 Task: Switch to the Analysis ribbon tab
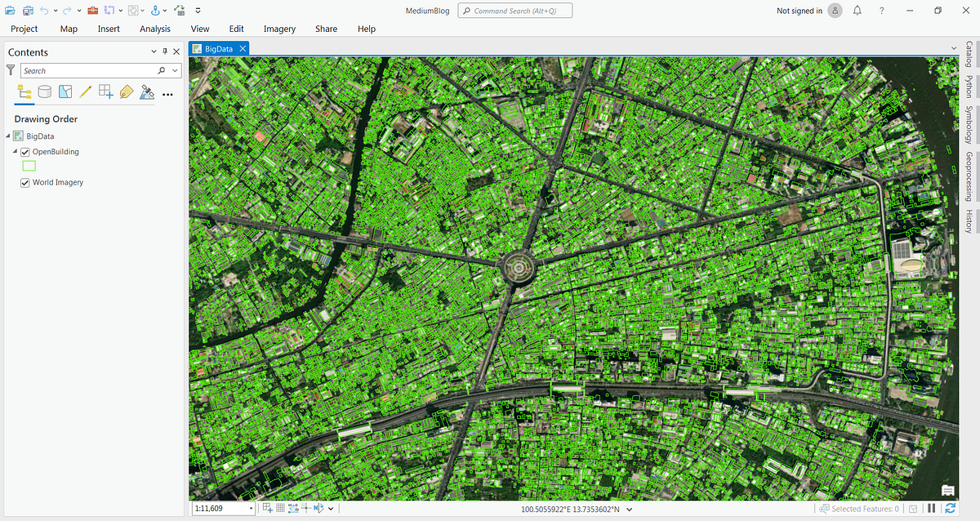pos(154,29)
